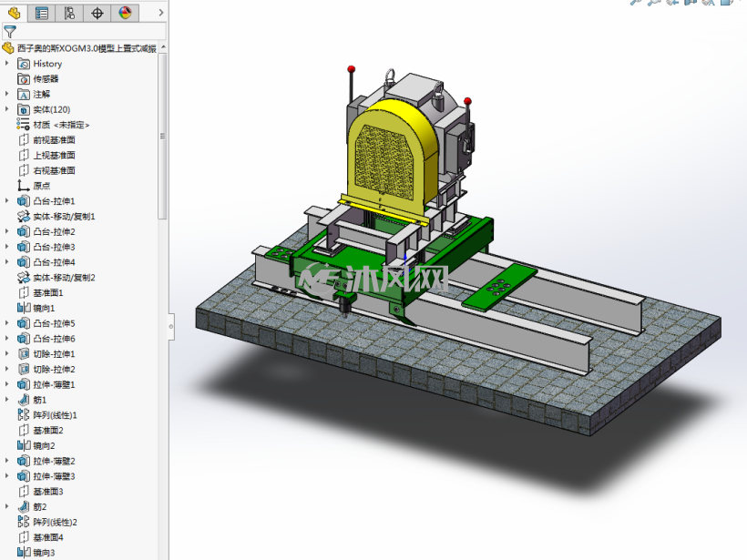Expand the 凸台-拉伸6 feature
The width and height of the screenshot is (747, 560).
coord(6,339)
